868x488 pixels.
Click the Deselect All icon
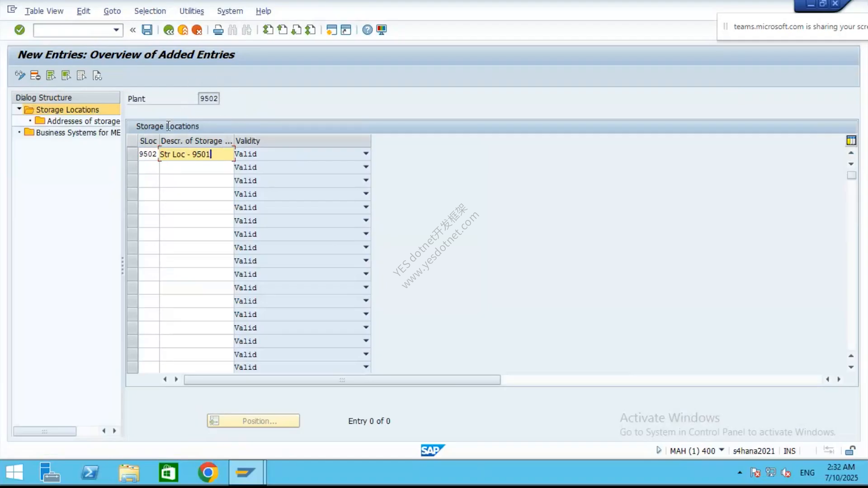click(x=81, y=75)
